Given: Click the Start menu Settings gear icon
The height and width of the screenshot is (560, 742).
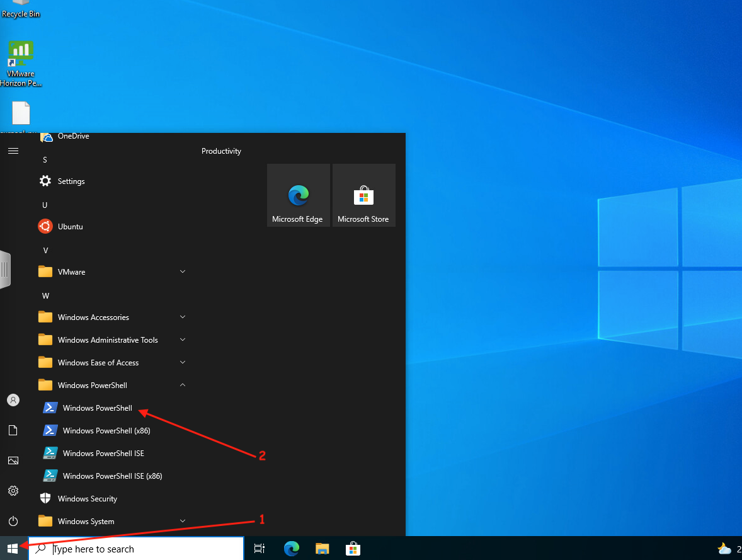Looking at the screenshot, I should click(13, 491).
